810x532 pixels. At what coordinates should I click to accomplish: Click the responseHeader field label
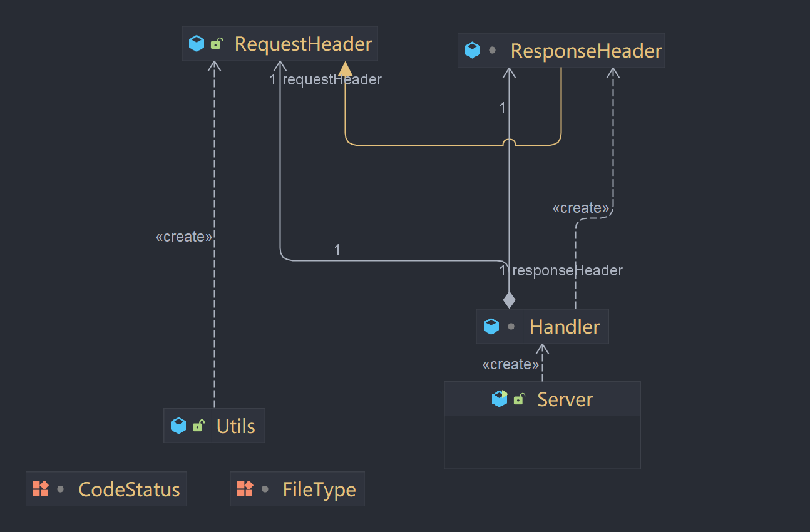567,270
